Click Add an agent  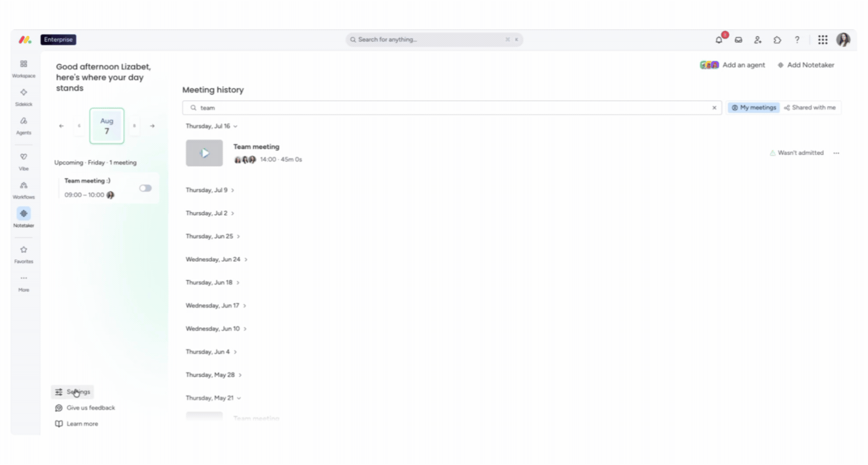[x=732, y=65]
